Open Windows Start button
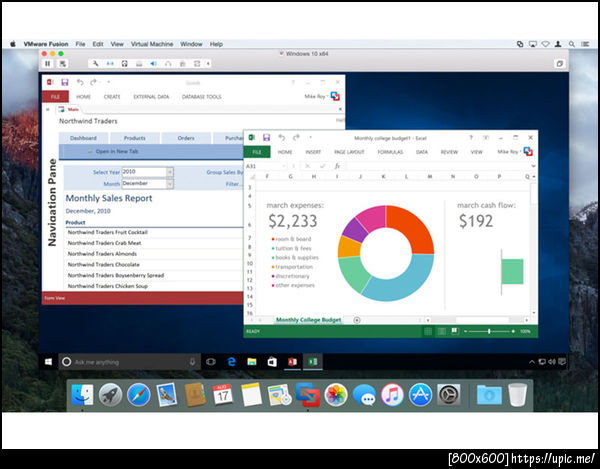Image resolution: width=600 pixels, height=469 pixels. tap(48, 362)
